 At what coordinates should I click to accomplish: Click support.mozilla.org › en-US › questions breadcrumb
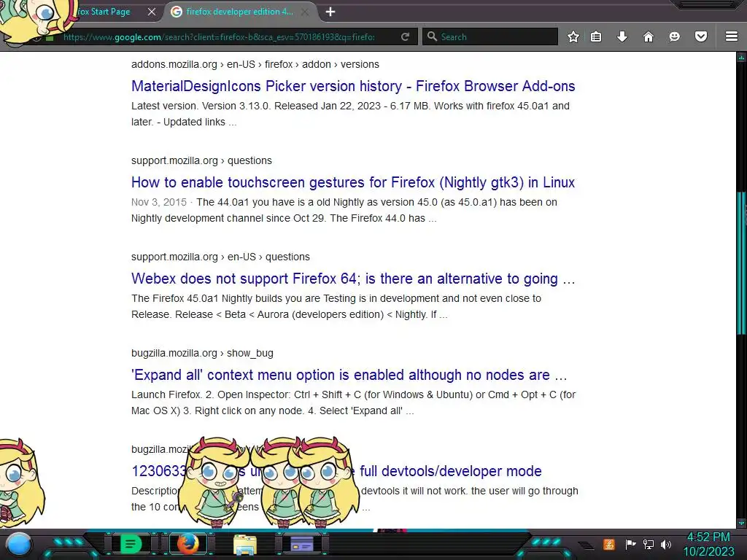(x=220, y=257)
